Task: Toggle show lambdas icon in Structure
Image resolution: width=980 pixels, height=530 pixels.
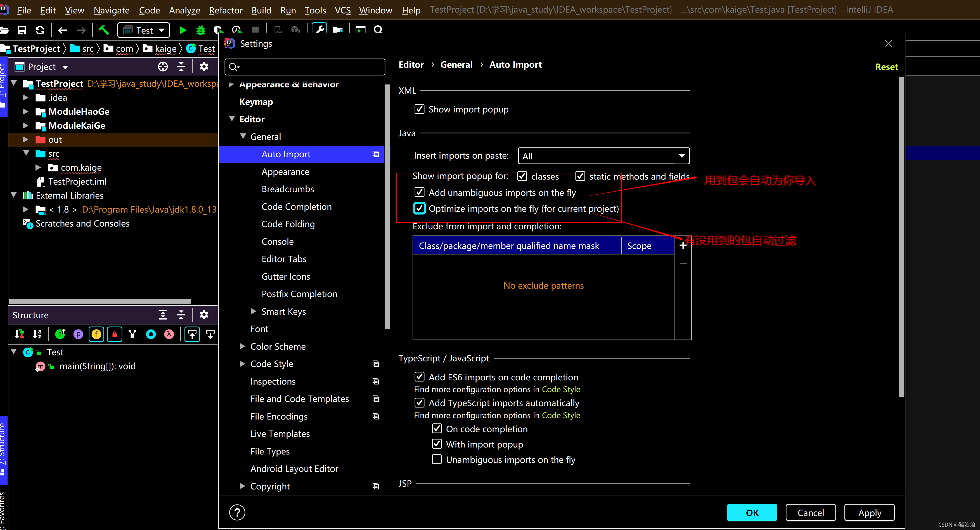Action: click(x=169, y=334)
